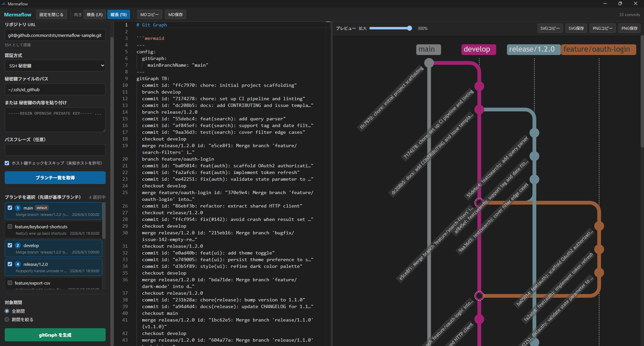
Task: Click the priority badge 4 on release/1.2.0
Action: tap(18, 264)
